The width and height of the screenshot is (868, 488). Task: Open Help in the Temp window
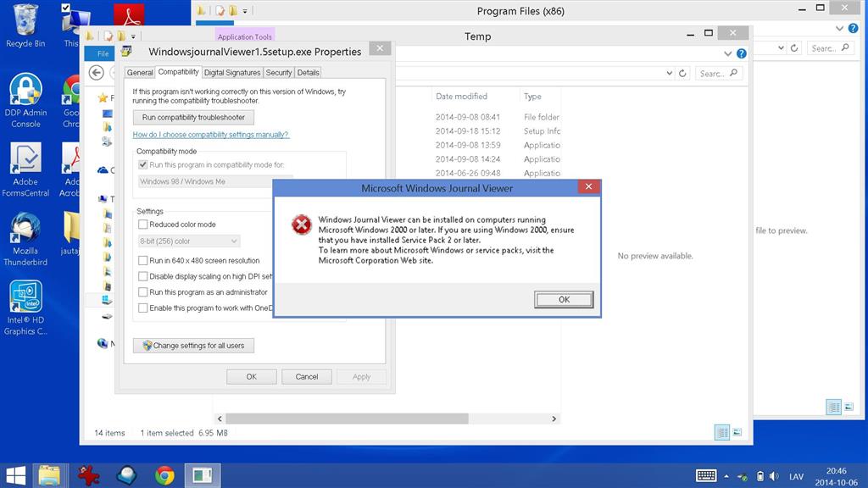[741, 53]
